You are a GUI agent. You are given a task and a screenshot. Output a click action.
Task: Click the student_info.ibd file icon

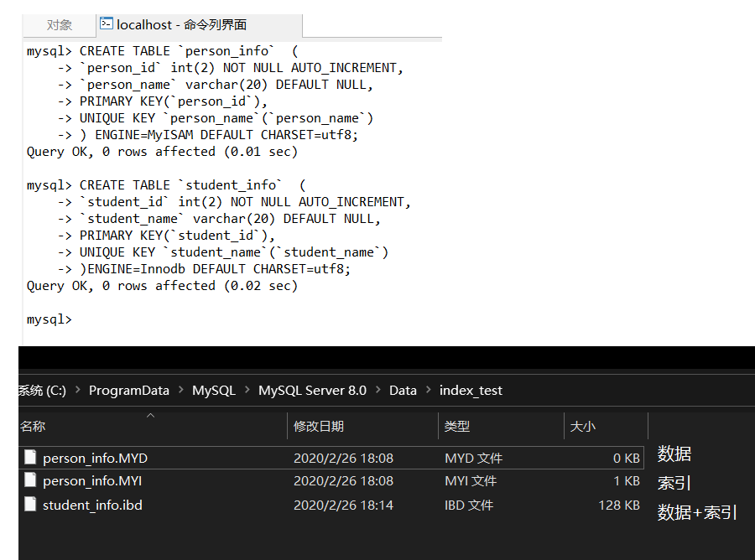point(31,505)
